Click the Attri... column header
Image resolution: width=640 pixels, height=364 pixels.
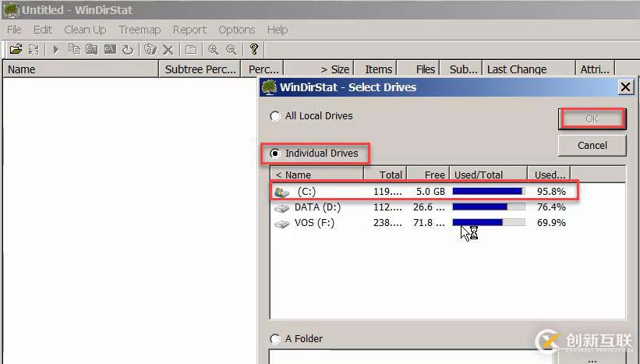tap(595, 69)
